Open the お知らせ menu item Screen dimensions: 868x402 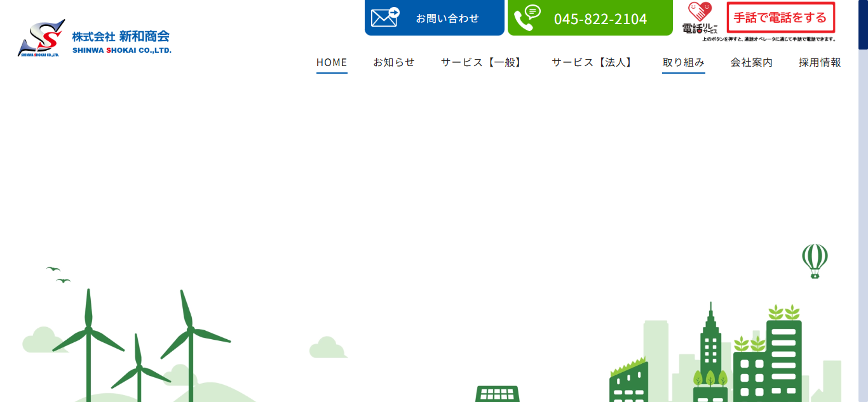coord(394,62)
